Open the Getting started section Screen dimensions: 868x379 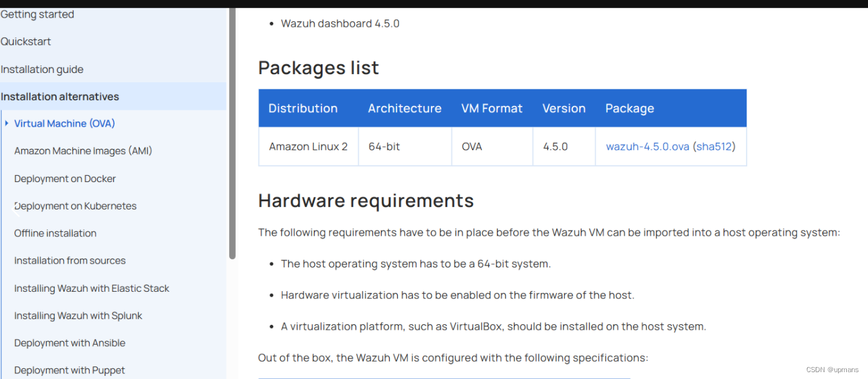point(37,14)
